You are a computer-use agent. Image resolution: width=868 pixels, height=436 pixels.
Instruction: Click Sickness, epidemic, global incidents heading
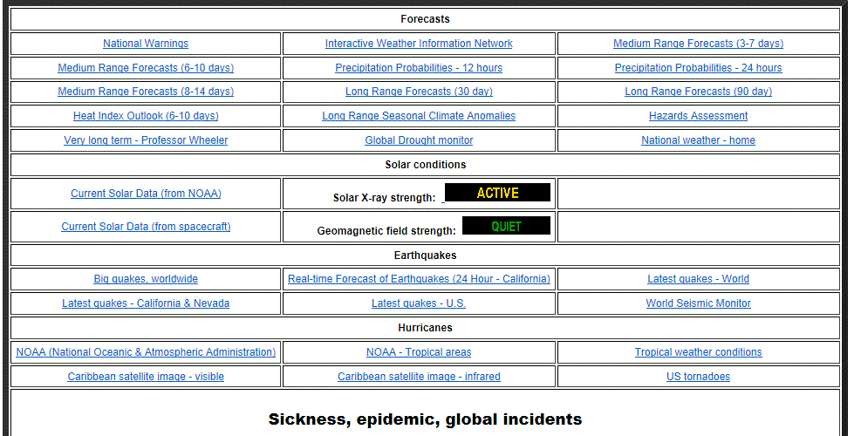pyautogui.click(x=425, y=419)
